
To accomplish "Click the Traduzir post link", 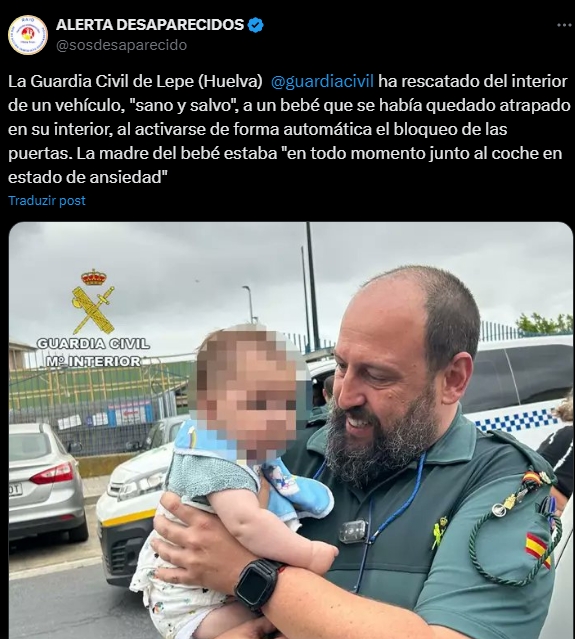I will (x=47, y=201).
